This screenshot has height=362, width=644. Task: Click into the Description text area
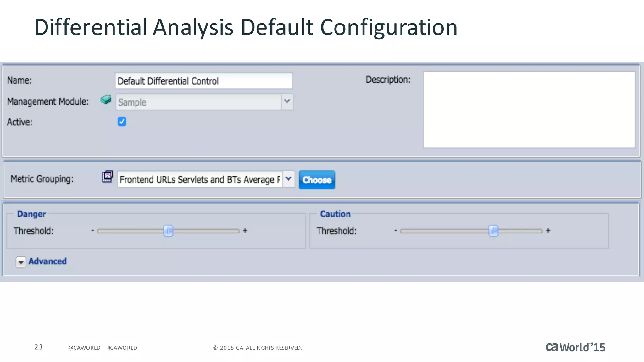pyautogui.click(x=529, y=110)
